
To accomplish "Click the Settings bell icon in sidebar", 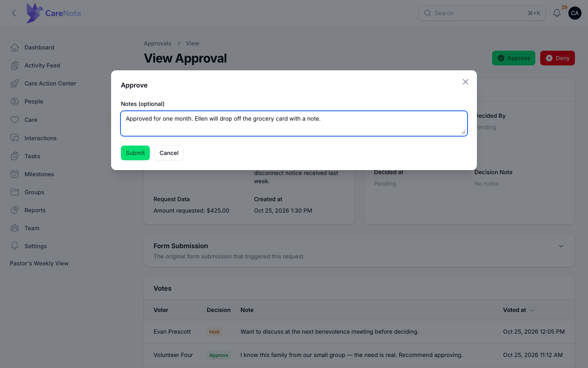I will (x=15, y=246).
